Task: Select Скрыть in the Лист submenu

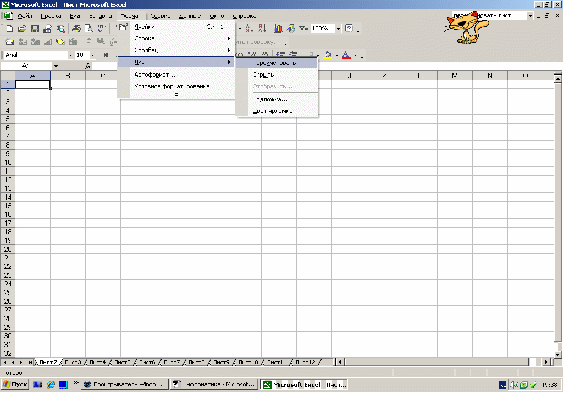Action: [277, 75]
